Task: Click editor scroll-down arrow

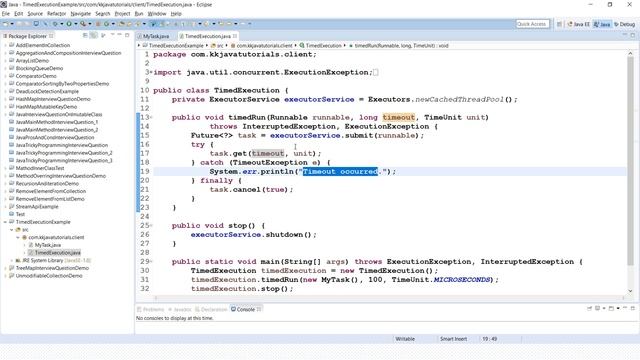Action: click(x=630, y=291)
